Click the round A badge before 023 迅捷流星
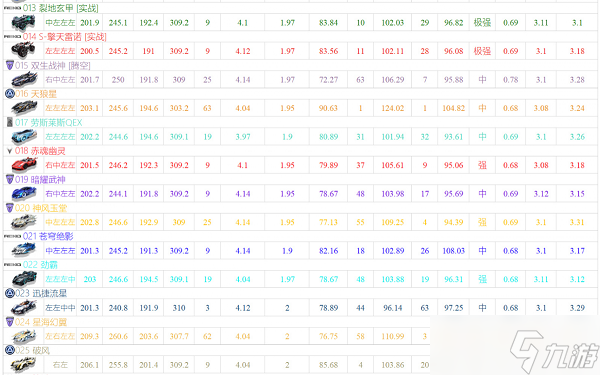The width and height of the screenshot is (600, 375). coord(10,293)
